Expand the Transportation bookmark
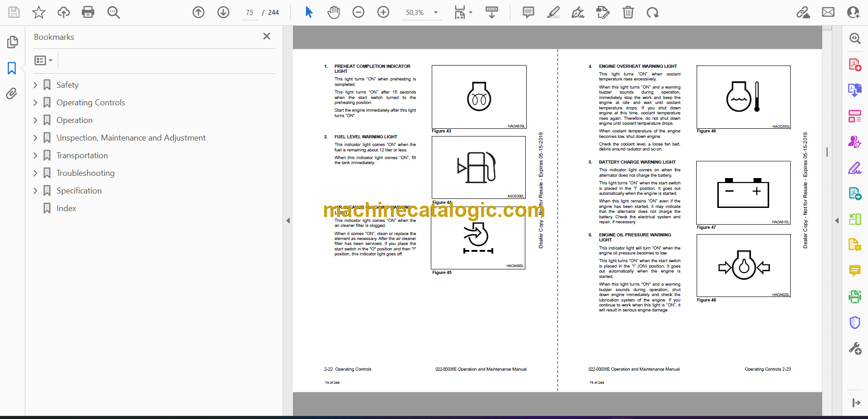Image resolution: width=868 pixels, height=419 pixels. (x=35, y=155)
